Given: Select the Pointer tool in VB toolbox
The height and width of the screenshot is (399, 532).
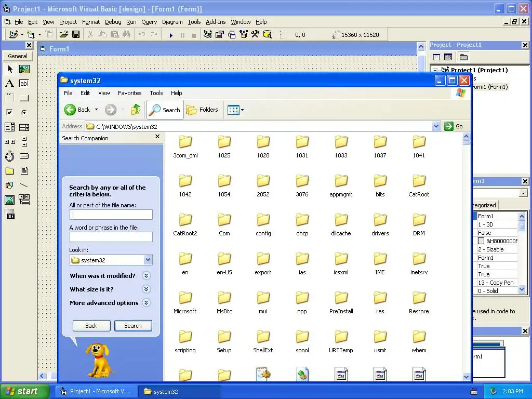Looking at the screenshot, I should 10,69.
